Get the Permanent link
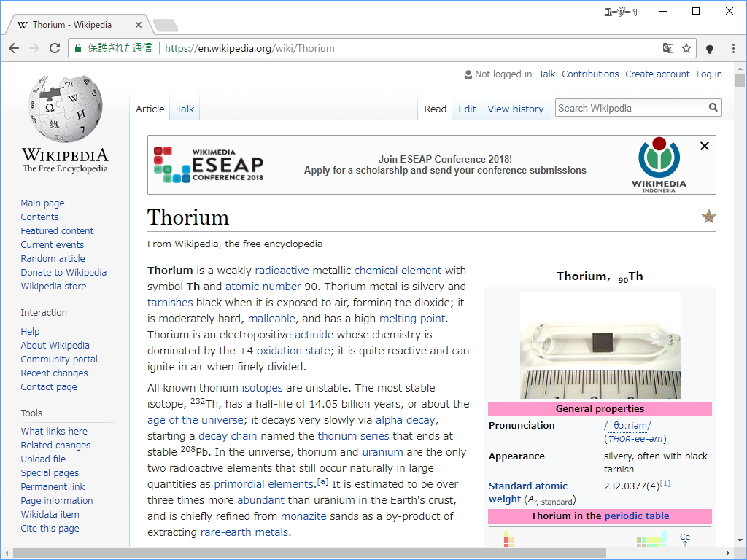747x560 pixels. point(53,486)
